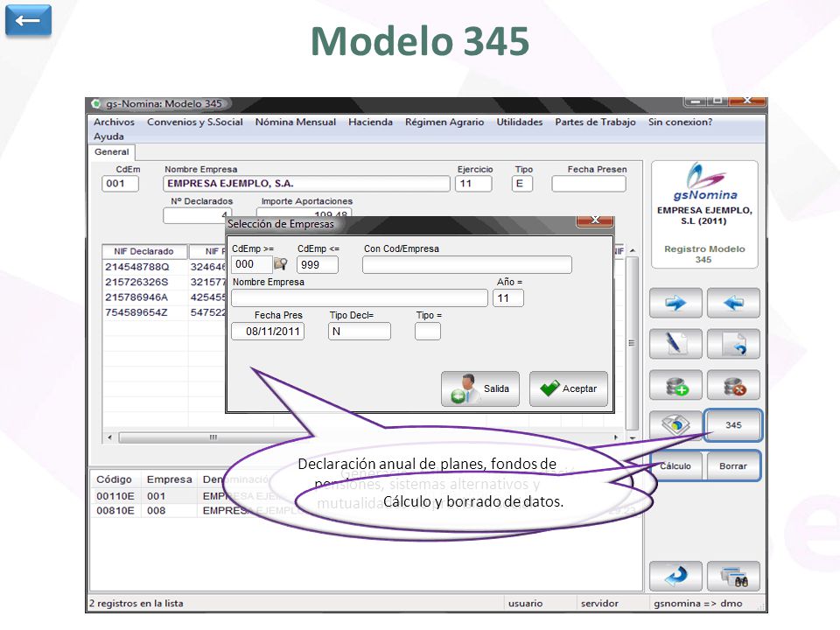Click the CdEmp <= field

pos(318,264)
